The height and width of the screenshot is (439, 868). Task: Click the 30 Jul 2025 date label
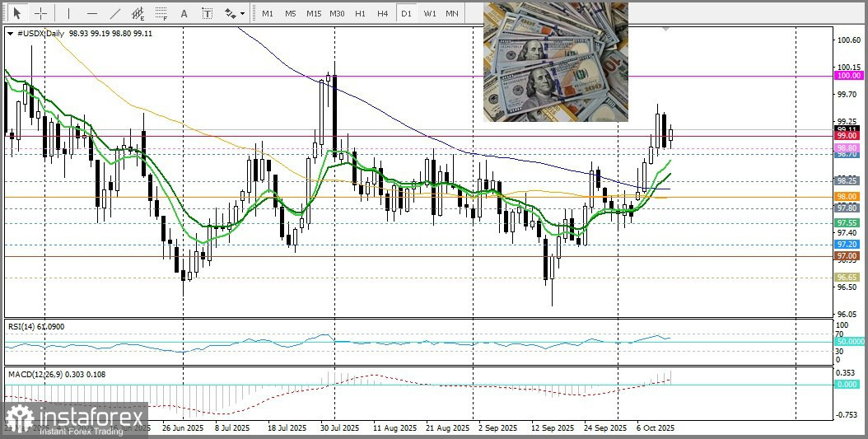click(x=340, y=428)
